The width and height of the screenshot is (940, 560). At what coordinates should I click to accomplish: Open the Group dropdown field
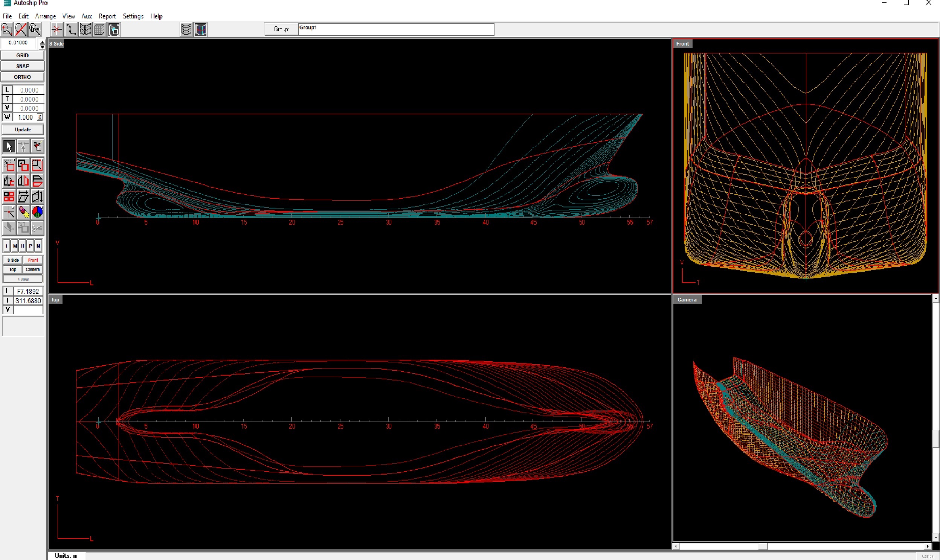pyautogui.click(x=396, y=29)
